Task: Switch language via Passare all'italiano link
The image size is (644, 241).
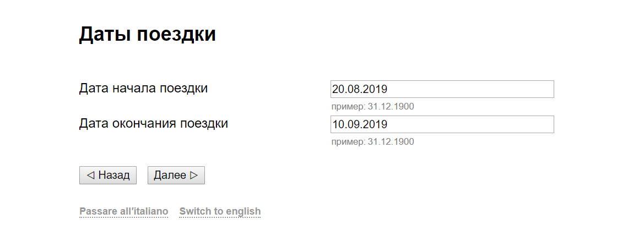Action: (x=123, y=211)
